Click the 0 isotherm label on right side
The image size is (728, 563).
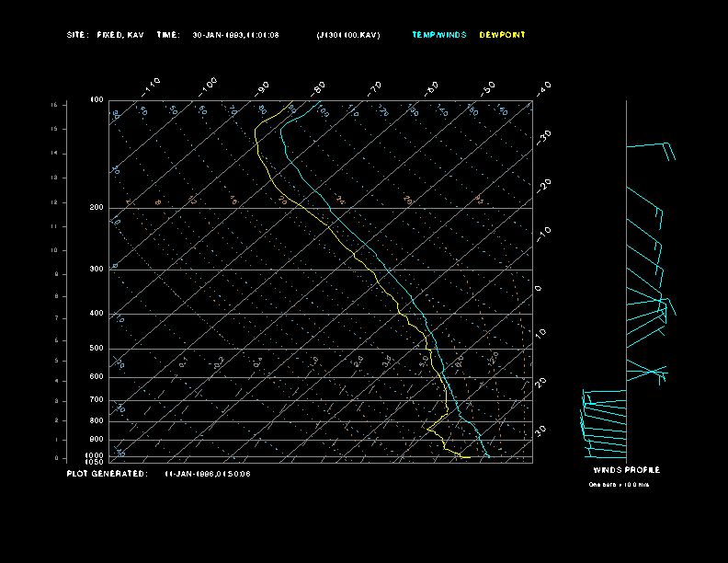pos(539,289)
